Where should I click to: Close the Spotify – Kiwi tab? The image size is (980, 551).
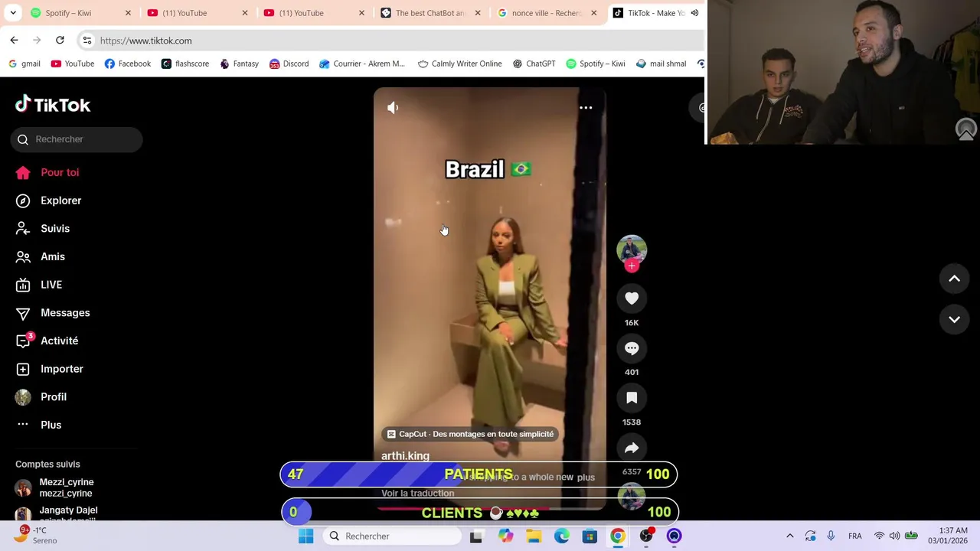pyautogui.click(x=128, y=13)
